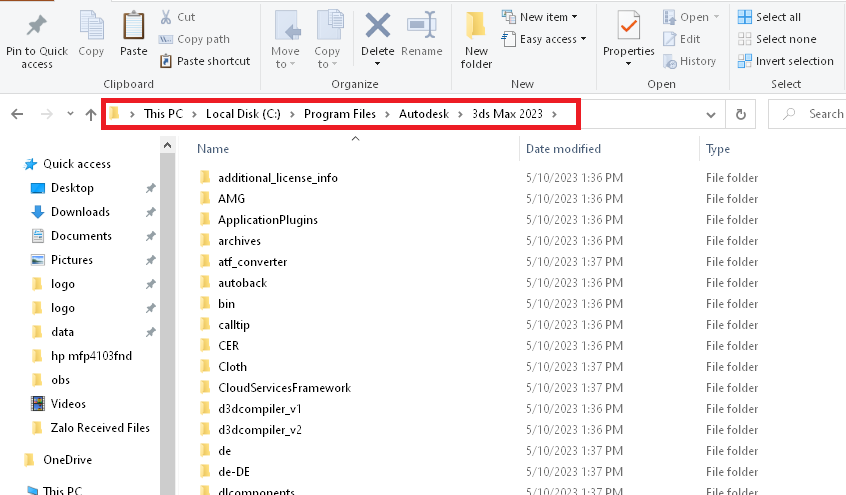
Task: Expand the Delete dropdown arrow
Action: [x=378, y=64]
